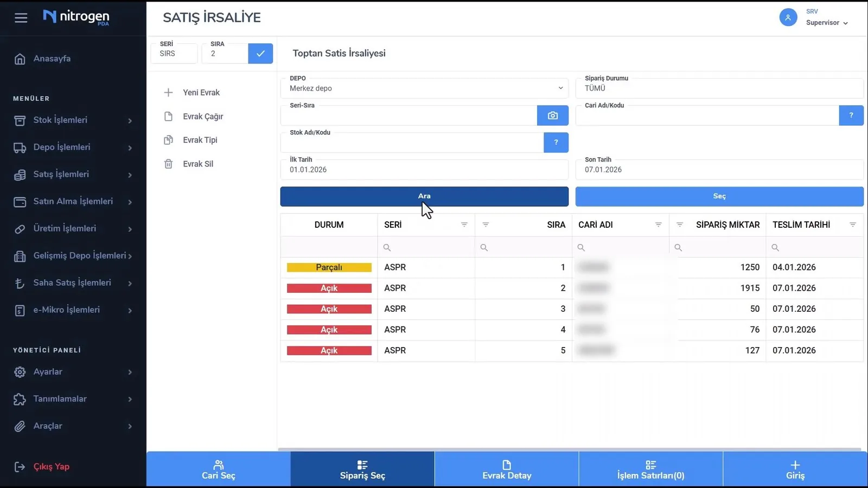Click Evrak Çağır in the side panel
The height and width of the screenshot is (488, 868).
(203, 117)
